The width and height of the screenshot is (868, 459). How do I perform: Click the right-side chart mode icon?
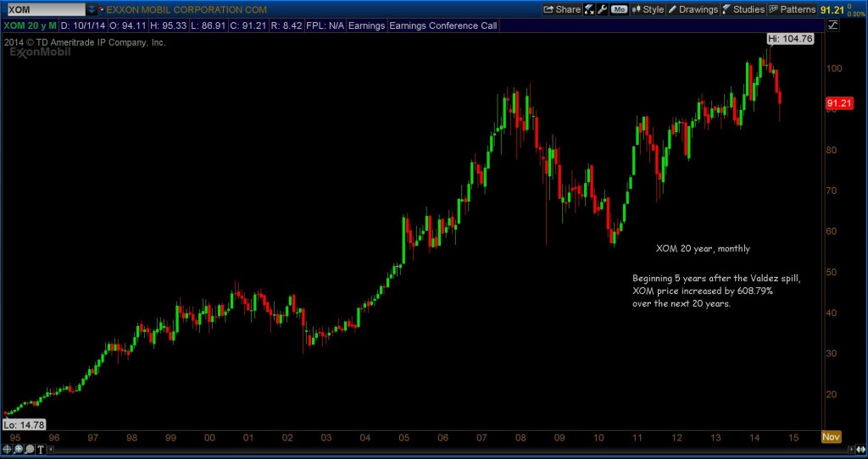click(x=832, y=25)
